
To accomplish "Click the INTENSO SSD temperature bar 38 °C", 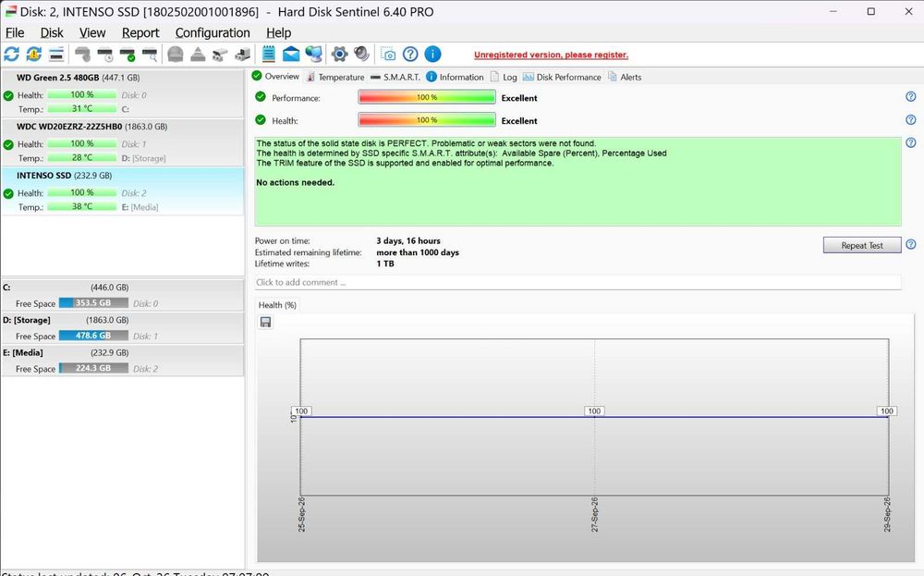I will 82,207.
